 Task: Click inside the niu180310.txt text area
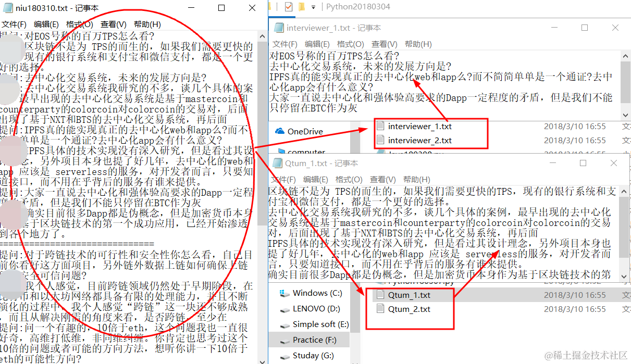tap(129, 197)
